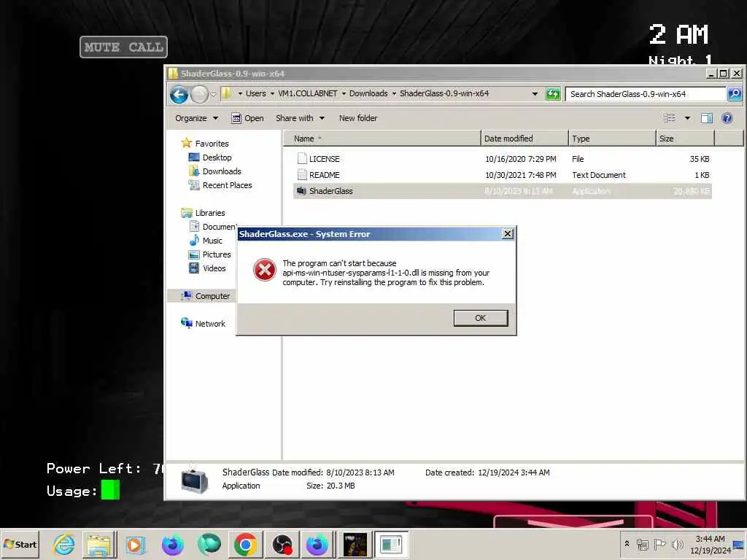Launch Internet Explorer from the taskbar
Screen dimensions: 747x560
coord(64,544)
